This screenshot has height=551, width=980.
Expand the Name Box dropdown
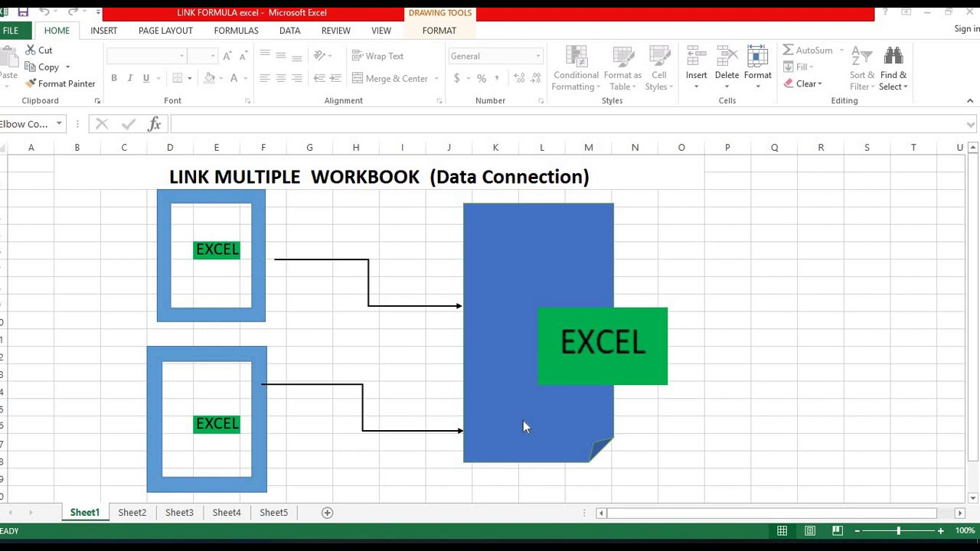[x=59, y=124]
